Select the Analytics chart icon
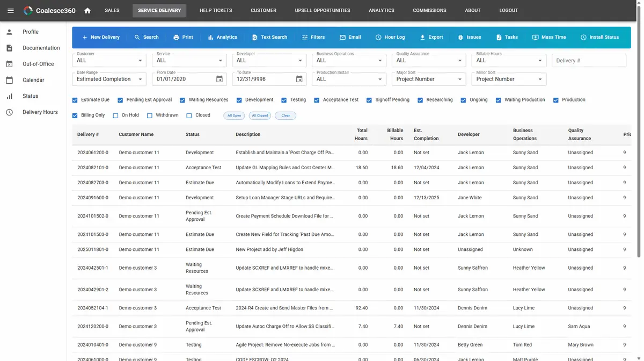The image size is (644, 361). [x=209, y=37]
